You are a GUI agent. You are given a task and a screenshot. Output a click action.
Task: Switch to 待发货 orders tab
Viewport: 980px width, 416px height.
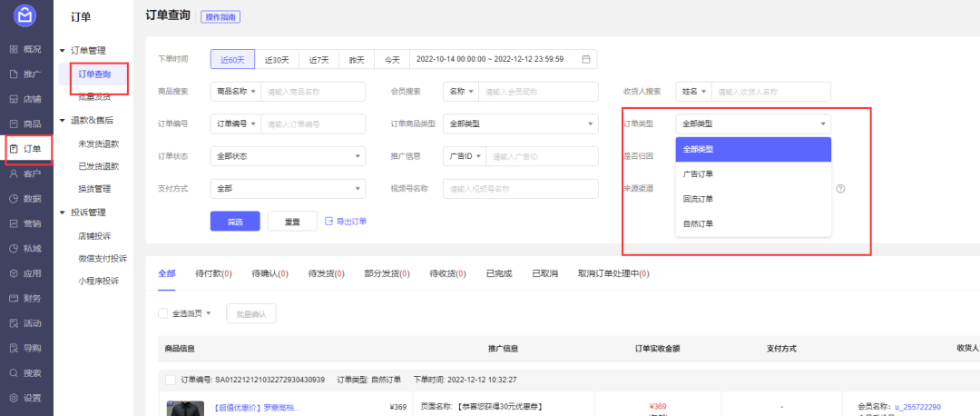click(x=327, y=273)
